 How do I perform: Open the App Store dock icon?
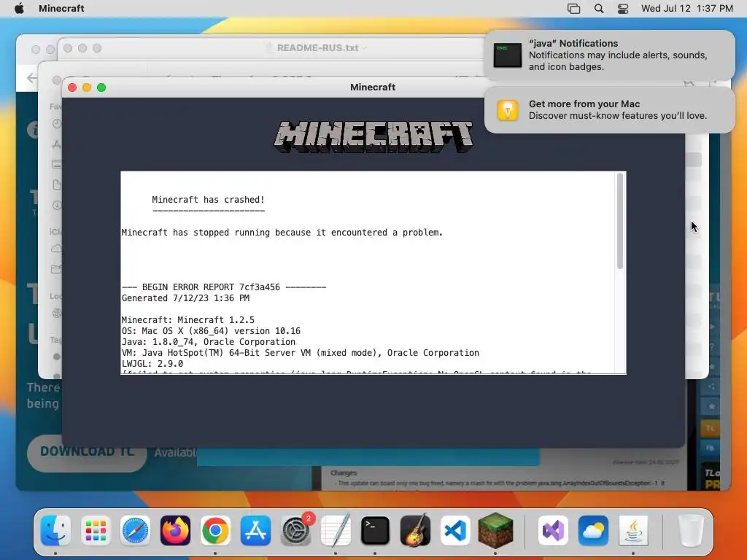click(x=255, y=531)
